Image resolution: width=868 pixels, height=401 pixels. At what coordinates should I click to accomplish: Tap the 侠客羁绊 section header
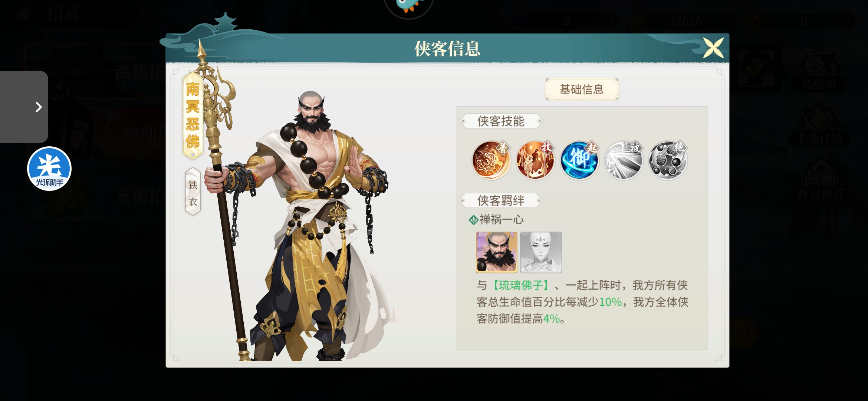click(501, 200)
